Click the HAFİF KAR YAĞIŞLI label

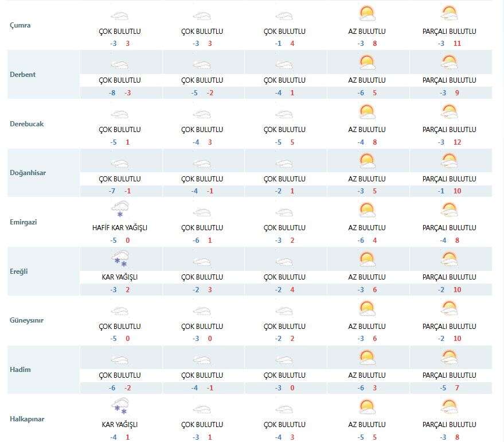(x=119, y=228)
